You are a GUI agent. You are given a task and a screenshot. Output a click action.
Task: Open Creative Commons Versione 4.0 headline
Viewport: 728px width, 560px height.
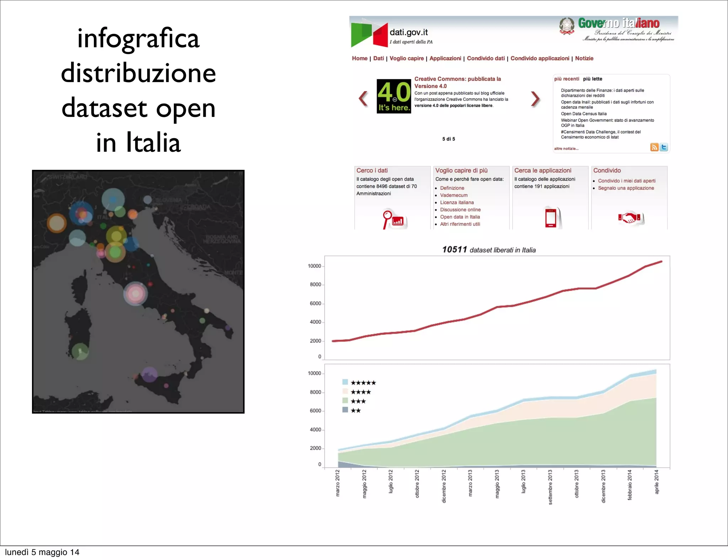457,82
